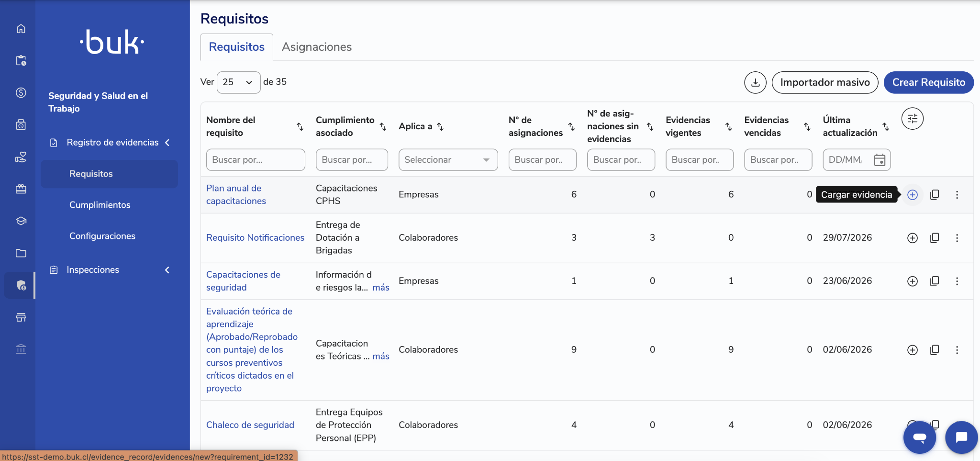Duplicate the Plan anual de capacitaciones row

(x=935, y=195)
